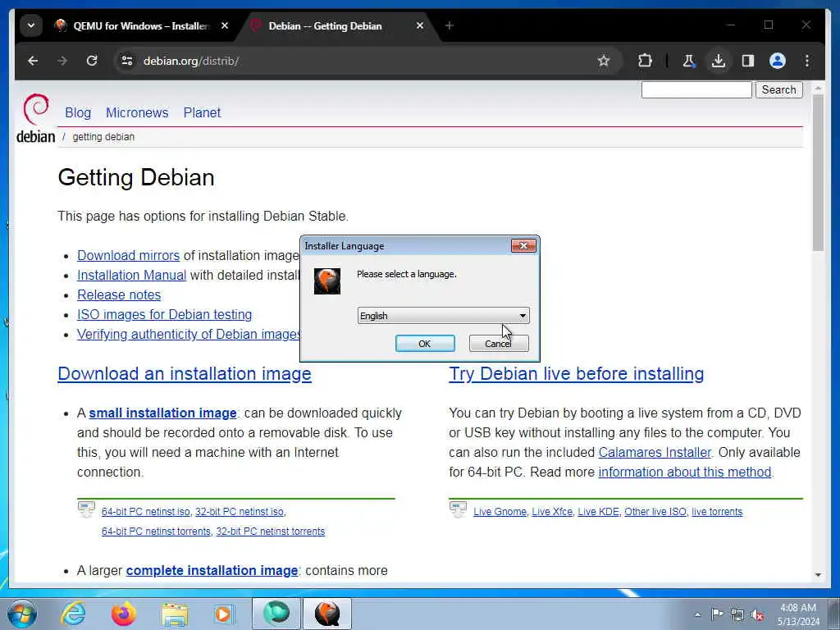Switch to the green browser taskbar window

pyautogui.click(x=276, y=614)
